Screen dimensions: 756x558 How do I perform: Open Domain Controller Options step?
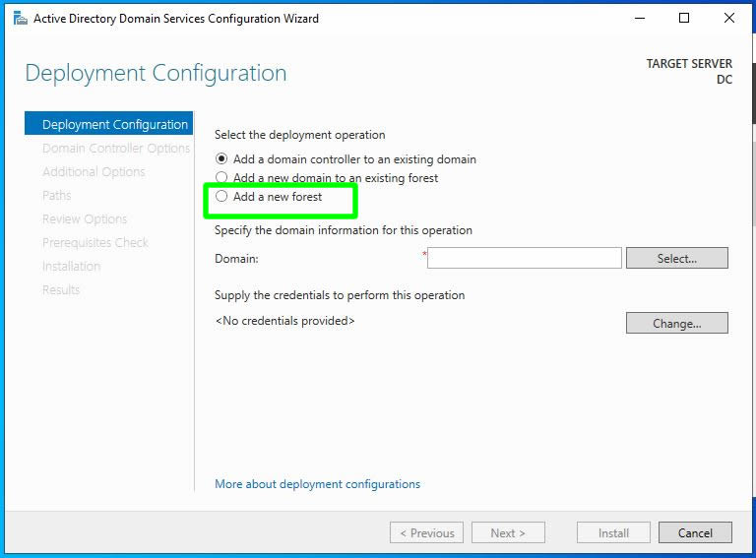click(x=116, y=149)
